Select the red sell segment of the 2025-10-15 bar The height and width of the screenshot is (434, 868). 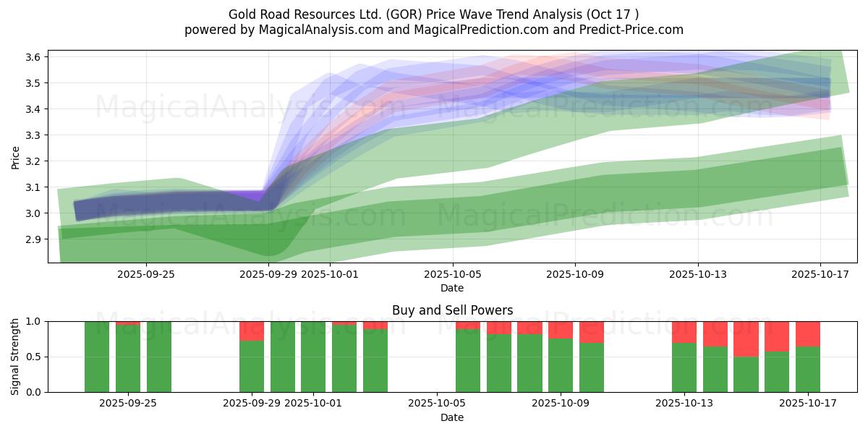746,339
